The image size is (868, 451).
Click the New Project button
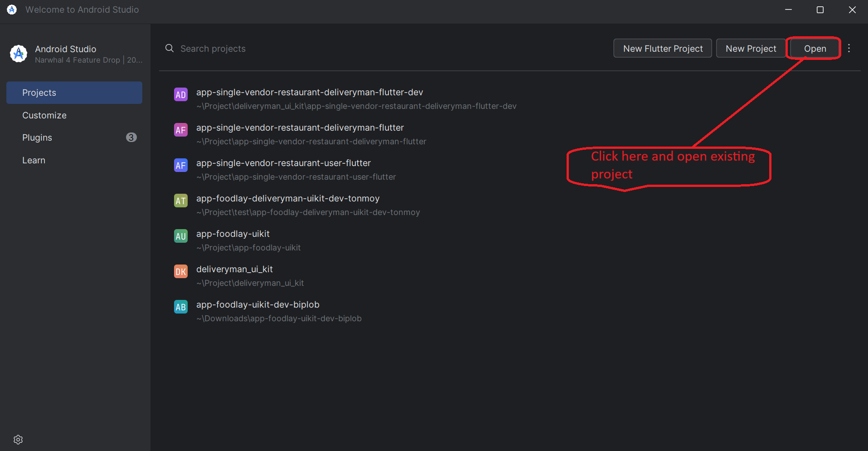pos(751,48)
